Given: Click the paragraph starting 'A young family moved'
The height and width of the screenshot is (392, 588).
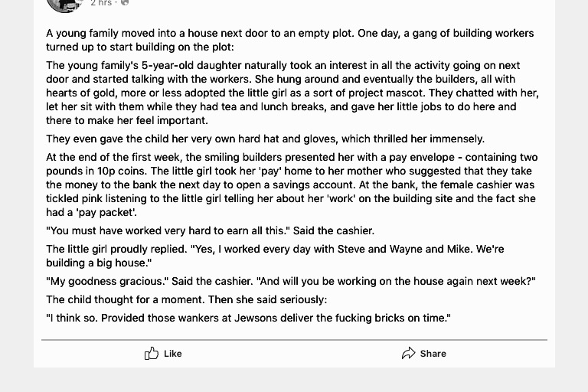Looking at the screenshot, I should pyautogui.click(x=290, y=40).
